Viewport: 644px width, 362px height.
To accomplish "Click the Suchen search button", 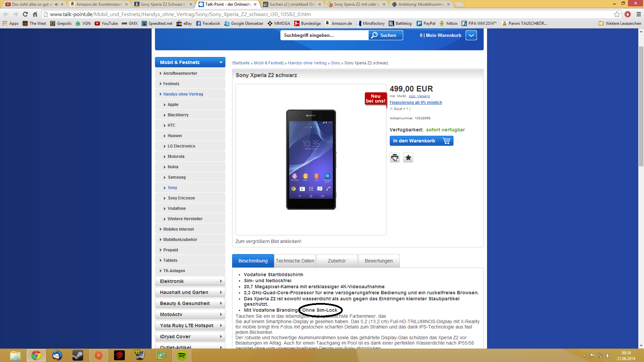I will [385, 35].
